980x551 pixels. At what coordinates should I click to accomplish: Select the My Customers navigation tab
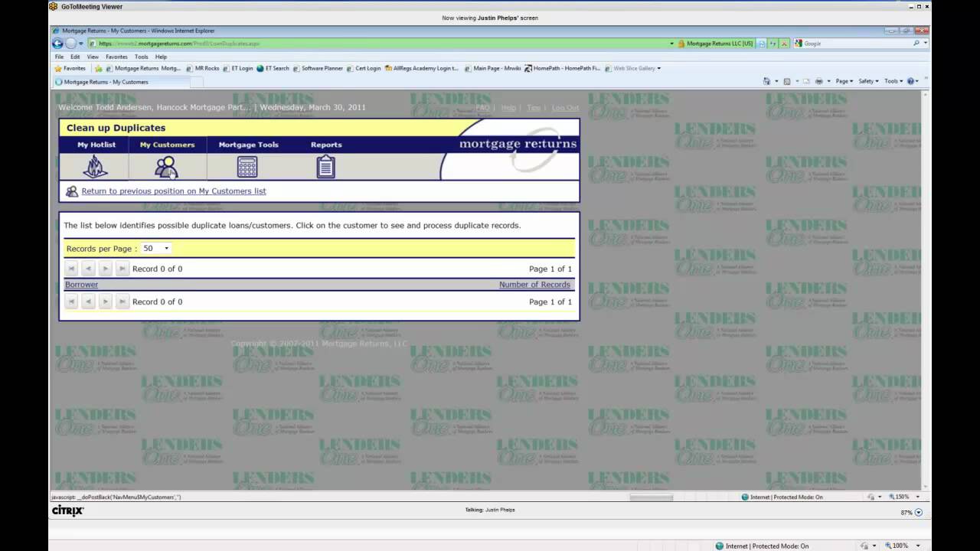[167, 145]
